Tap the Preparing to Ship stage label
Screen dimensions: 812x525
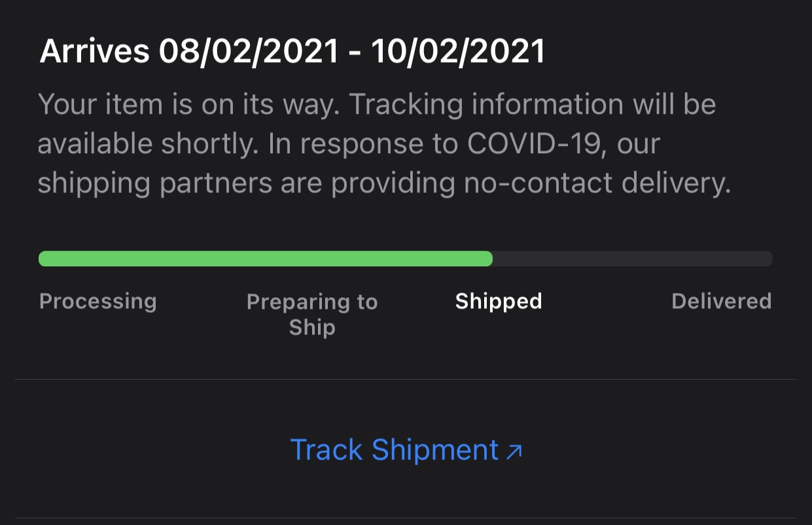point(312,314)
